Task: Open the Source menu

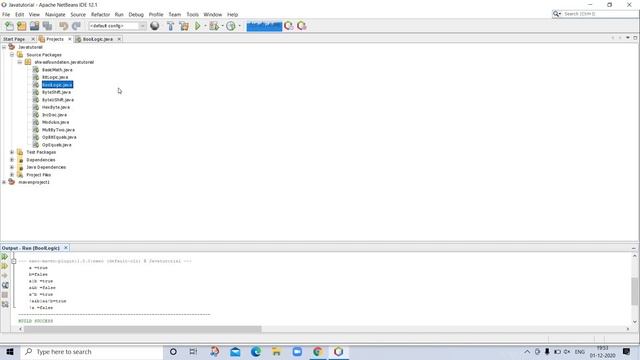Action: (78, 14)
